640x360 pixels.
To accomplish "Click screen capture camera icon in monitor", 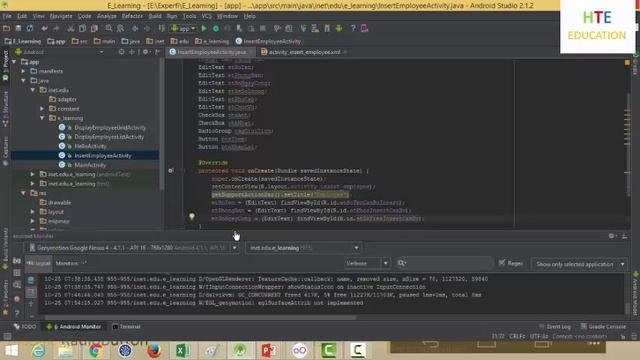I will [x=17, y=260].
